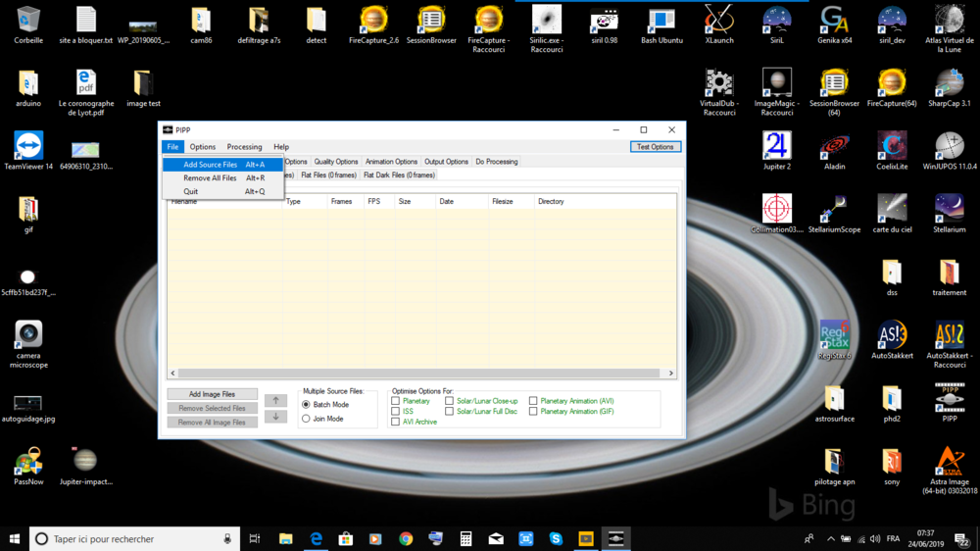Select the SharpCap 3.1 desktop icon
Image resolution: width=980 pixels, height=551 pixels.
(x=950, y=88)
